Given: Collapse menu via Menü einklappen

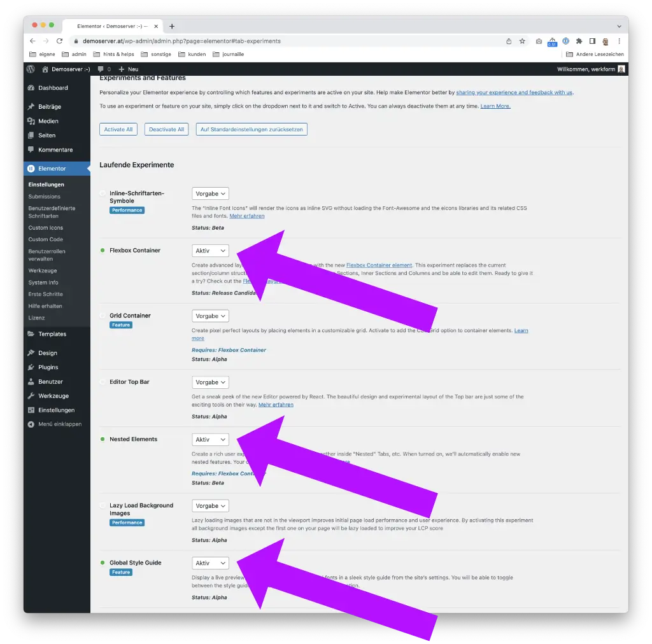Looking at the screenshot, I should 57,424.
